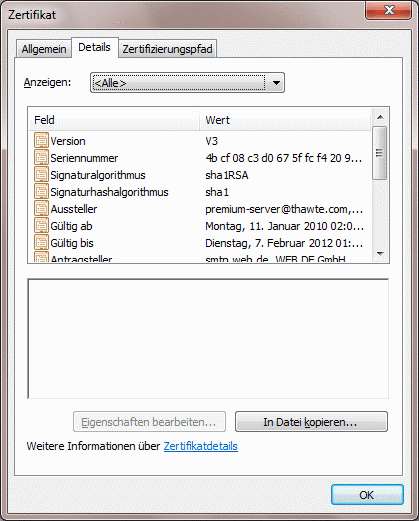This screenshot has height=521, width=419.
Task: Click the Gültig ab field icon
Action: [41, 225]
